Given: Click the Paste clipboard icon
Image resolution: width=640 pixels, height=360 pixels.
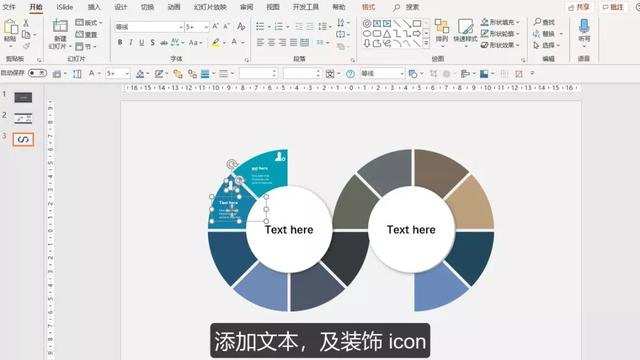Looking at the screenshot, I should (x=10, y=28).
